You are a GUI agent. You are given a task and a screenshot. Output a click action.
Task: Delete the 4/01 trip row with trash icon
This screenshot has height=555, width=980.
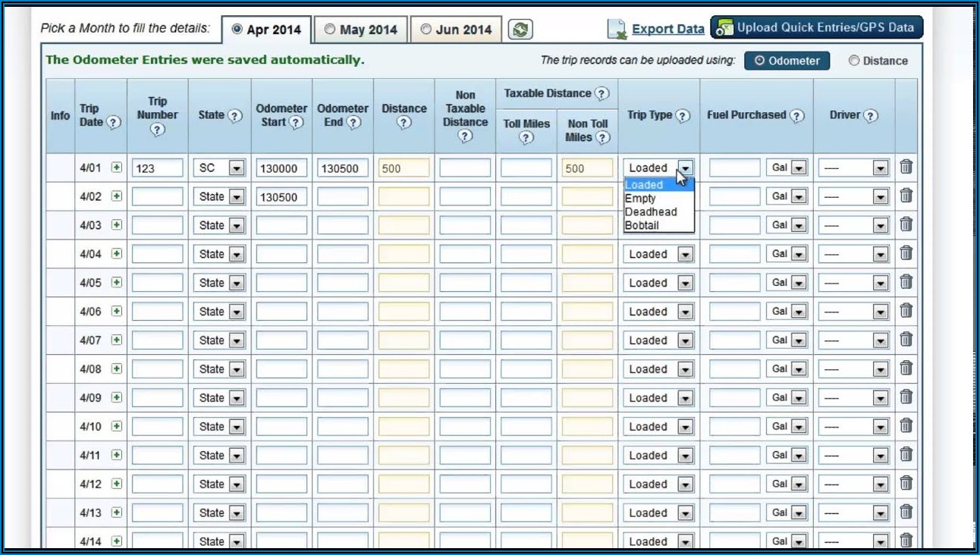(906, 168)
